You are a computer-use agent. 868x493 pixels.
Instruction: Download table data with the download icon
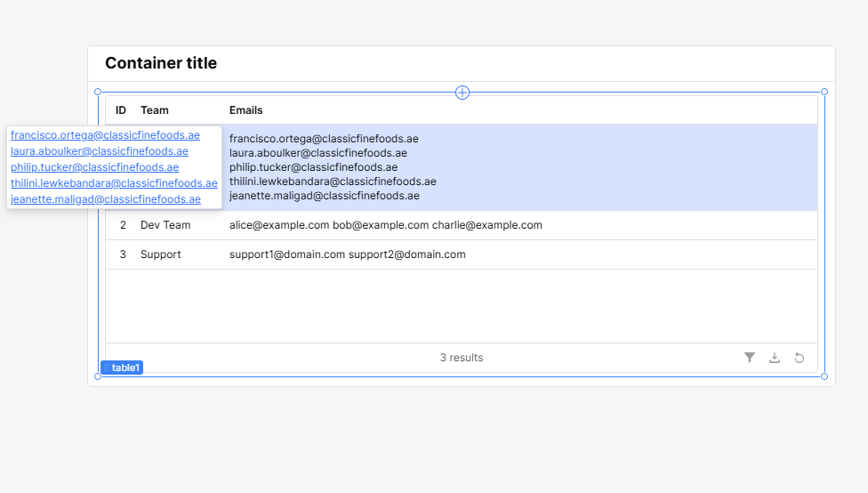tap(775, 358)
